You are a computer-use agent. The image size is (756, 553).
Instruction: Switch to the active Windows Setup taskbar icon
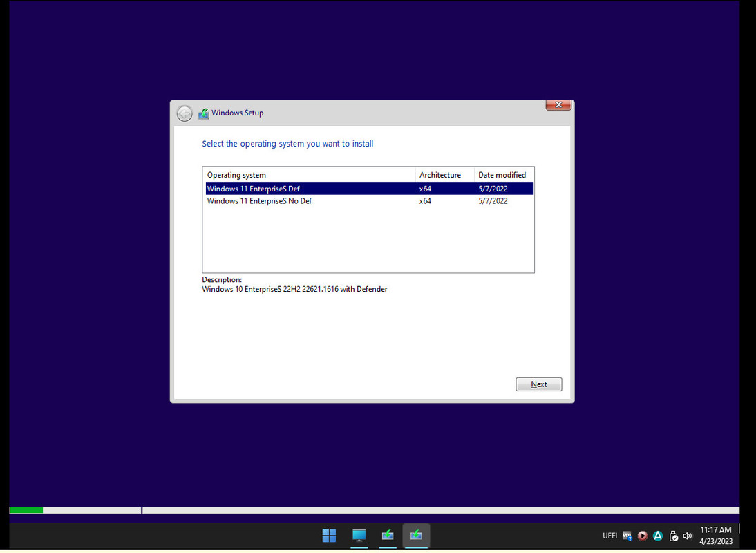(x=416, y=535)
